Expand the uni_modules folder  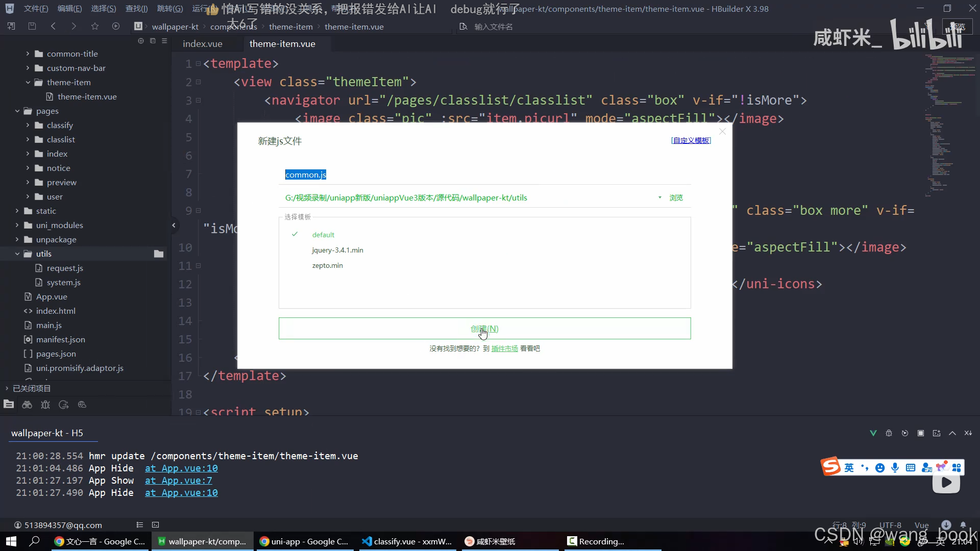17,225
